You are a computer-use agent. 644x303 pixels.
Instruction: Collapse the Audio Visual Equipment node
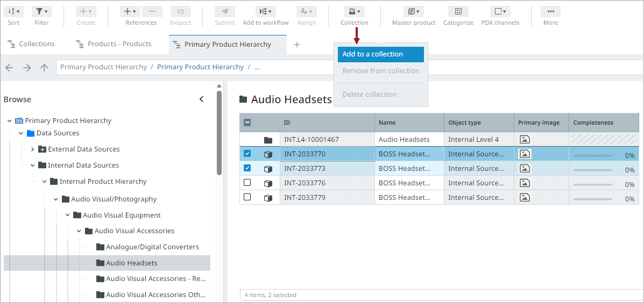click(68, 215)
